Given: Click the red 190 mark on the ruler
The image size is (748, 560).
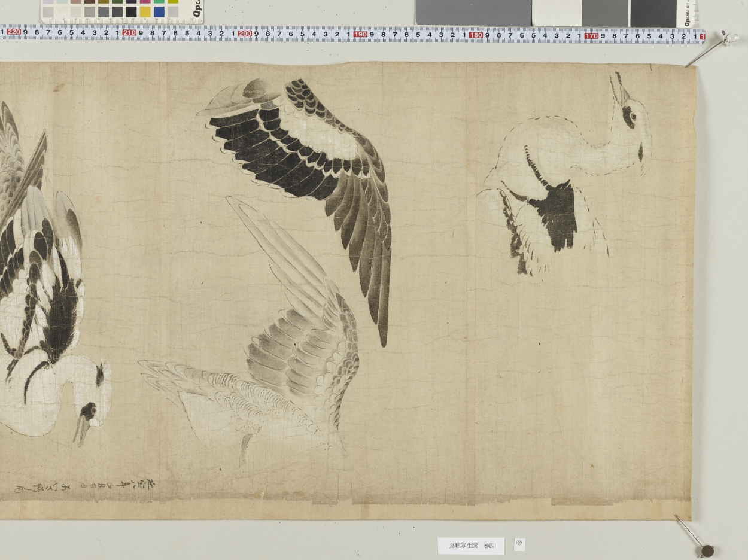Looking at the screenshot, I should click(x=360, y=34).
